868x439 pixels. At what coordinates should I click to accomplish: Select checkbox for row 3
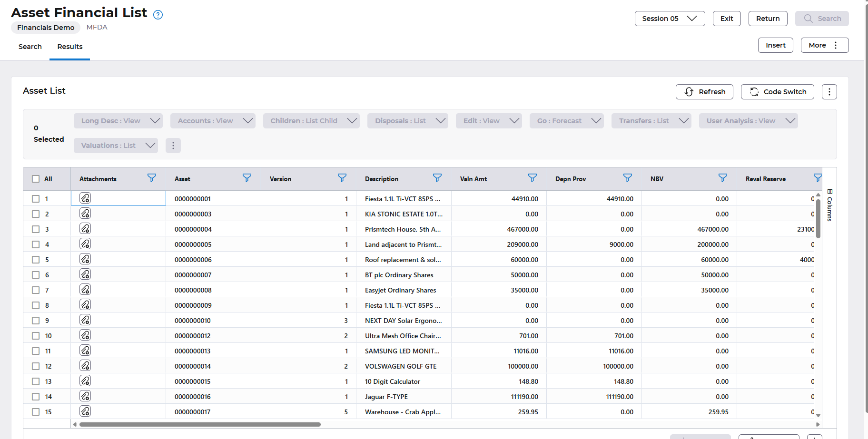[x=36, y=229]
